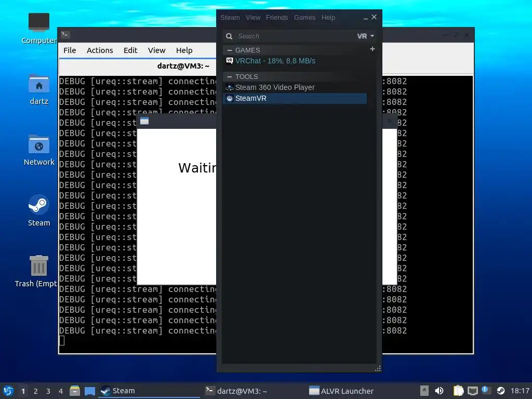532x399 pixels.
Task: Open the Edit menu in the terminal
Action: [130, 50]
